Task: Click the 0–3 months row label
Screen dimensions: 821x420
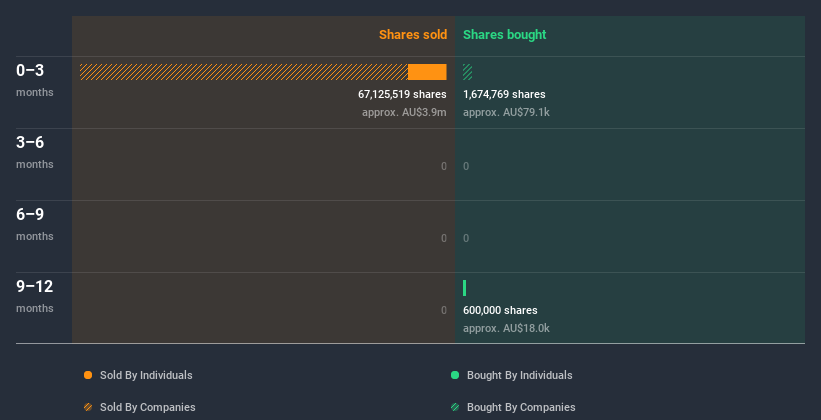Action: coord(35,80)
